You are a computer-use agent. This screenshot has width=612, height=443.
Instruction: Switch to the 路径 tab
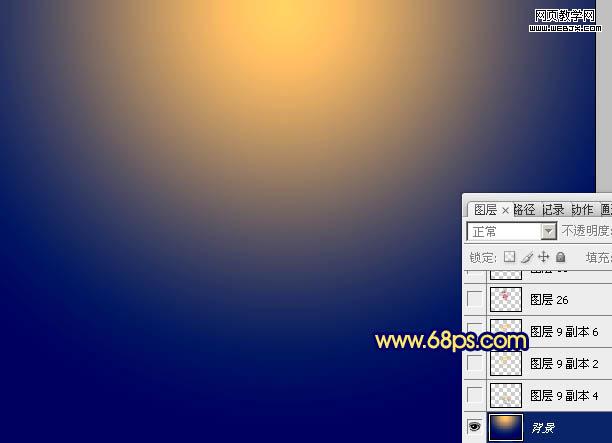coord(524,210)
